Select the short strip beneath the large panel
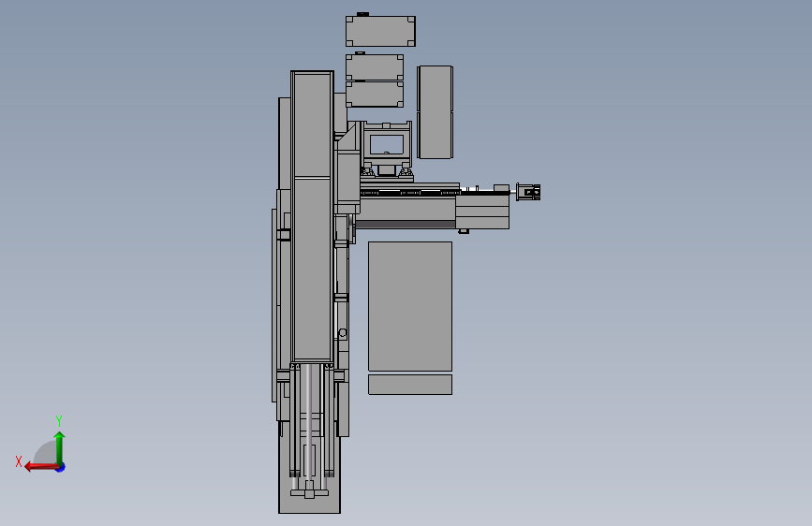The height and width of the screenshot is (526, 812). (x=410, y=385)
